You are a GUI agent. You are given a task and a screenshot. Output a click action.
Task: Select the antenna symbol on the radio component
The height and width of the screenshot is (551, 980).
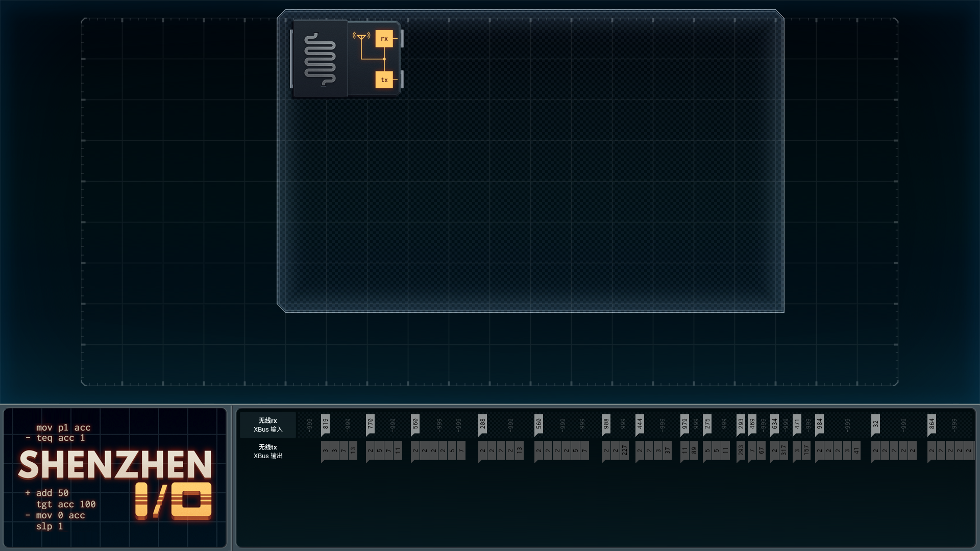[x=361, y=36]
